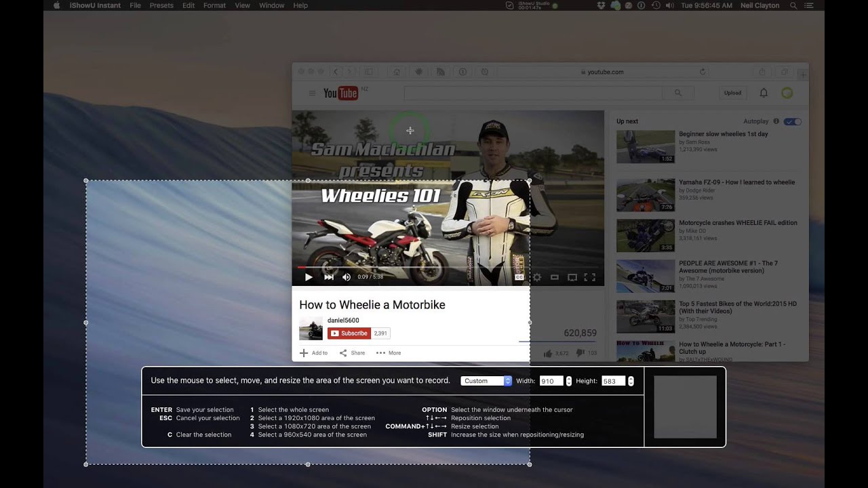
Task: Open the View menu
Action: click(242, 5)
